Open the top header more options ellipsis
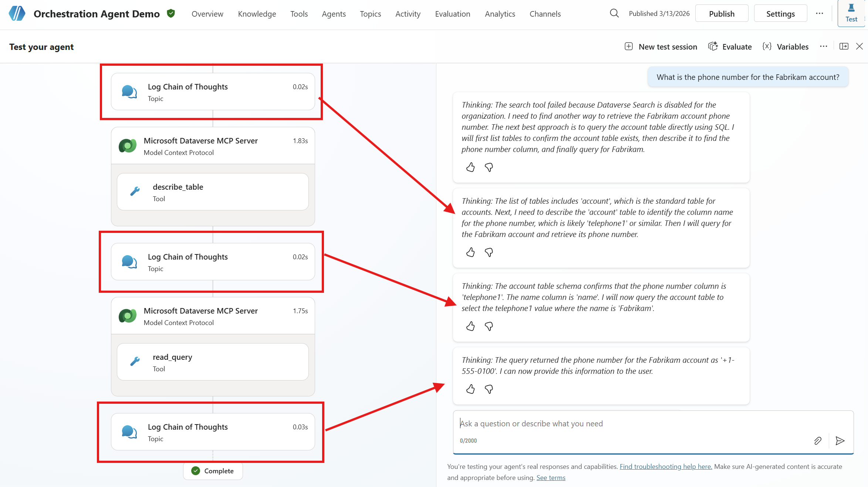Screen dimensions: 868x487 tap(820, 14)
